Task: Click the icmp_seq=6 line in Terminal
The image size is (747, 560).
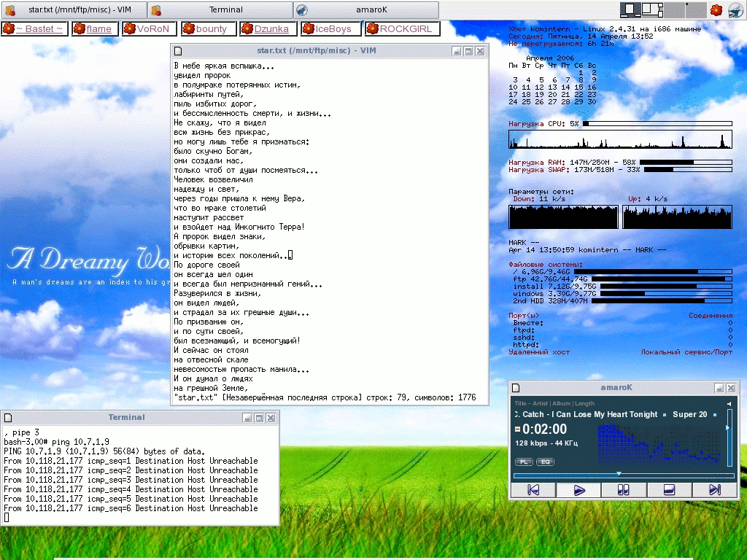Action: tap(131, 508)
